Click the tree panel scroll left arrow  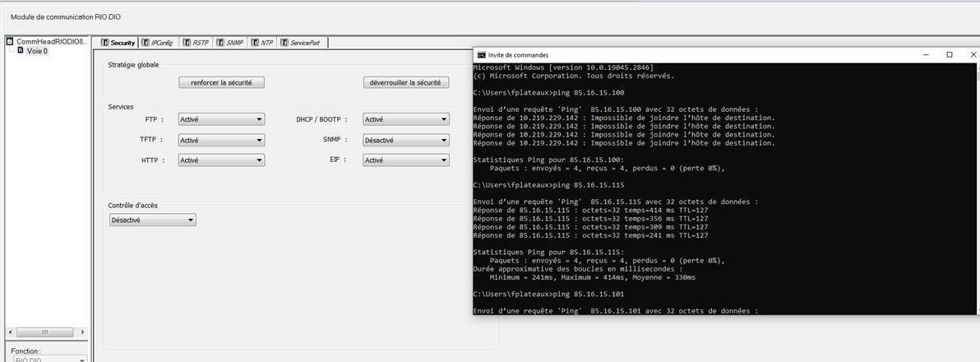[10, 332]
